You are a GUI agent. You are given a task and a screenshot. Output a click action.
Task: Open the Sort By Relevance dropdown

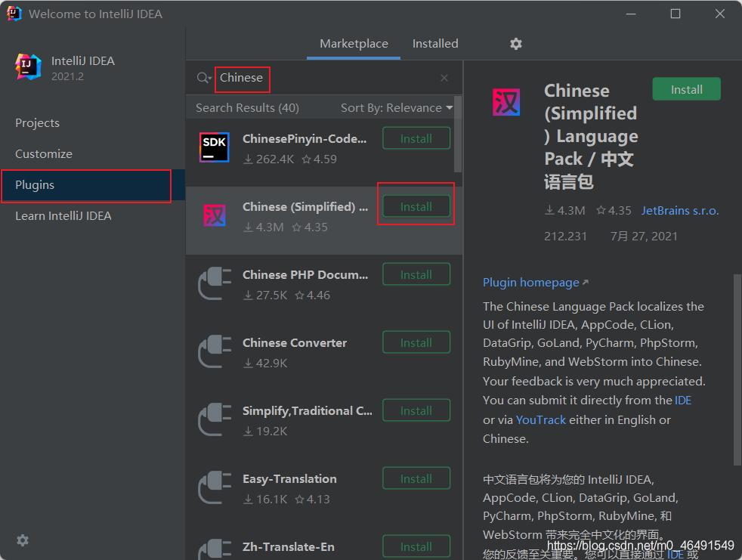(397, 108)
